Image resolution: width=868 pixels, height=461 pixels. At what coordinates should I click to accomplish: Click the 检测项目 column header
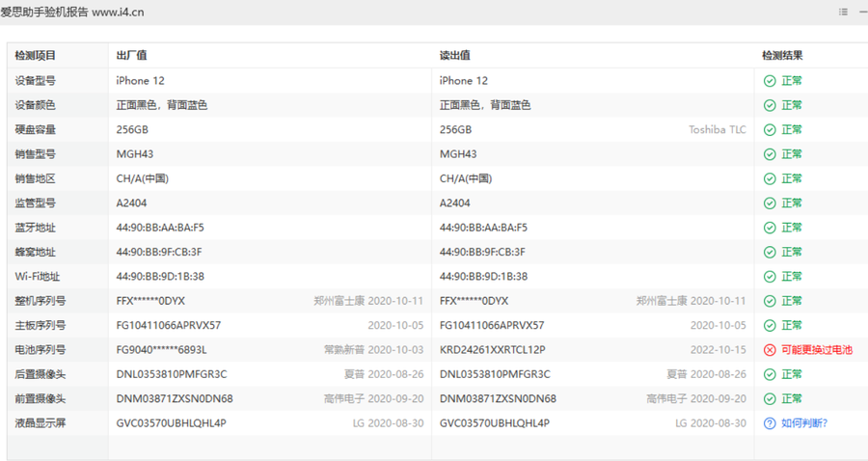pos(36,56)
